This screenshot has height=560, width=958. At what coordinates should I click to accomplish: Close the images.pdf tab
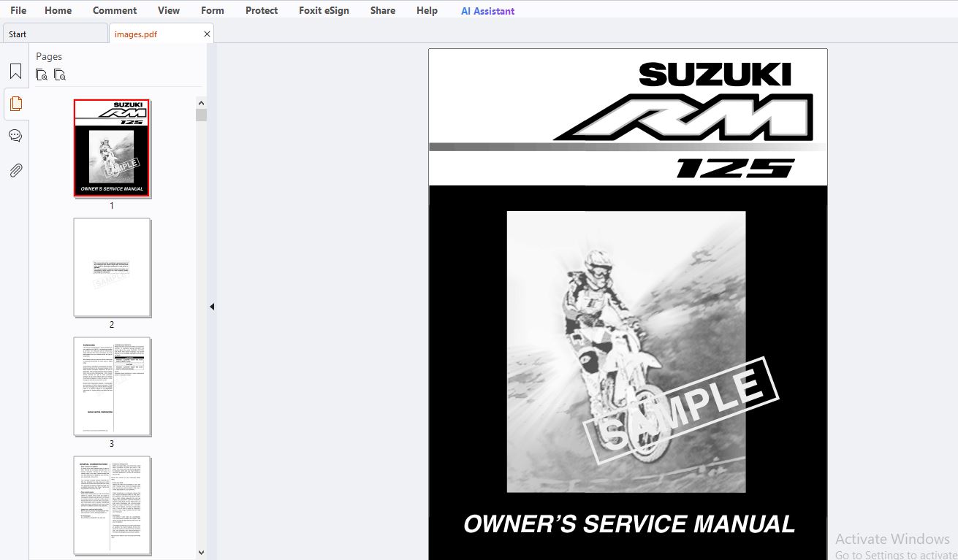point(207,34)
